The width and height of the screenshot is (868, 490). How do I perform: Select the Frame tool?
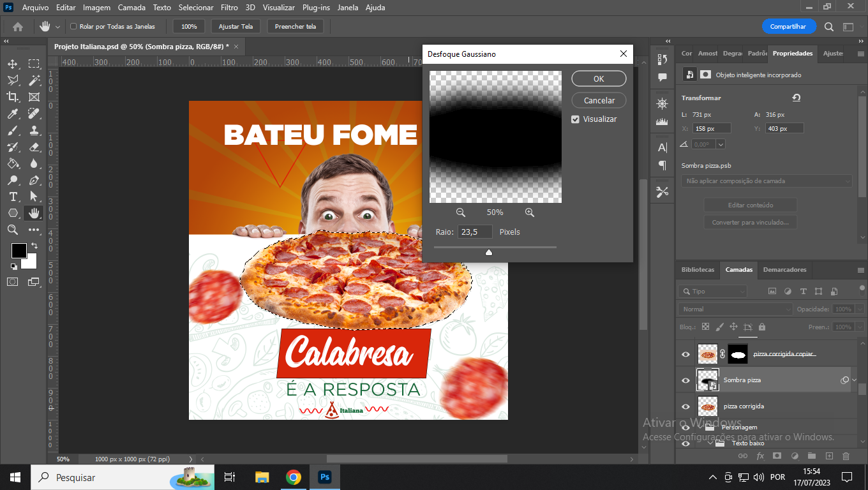34,97
